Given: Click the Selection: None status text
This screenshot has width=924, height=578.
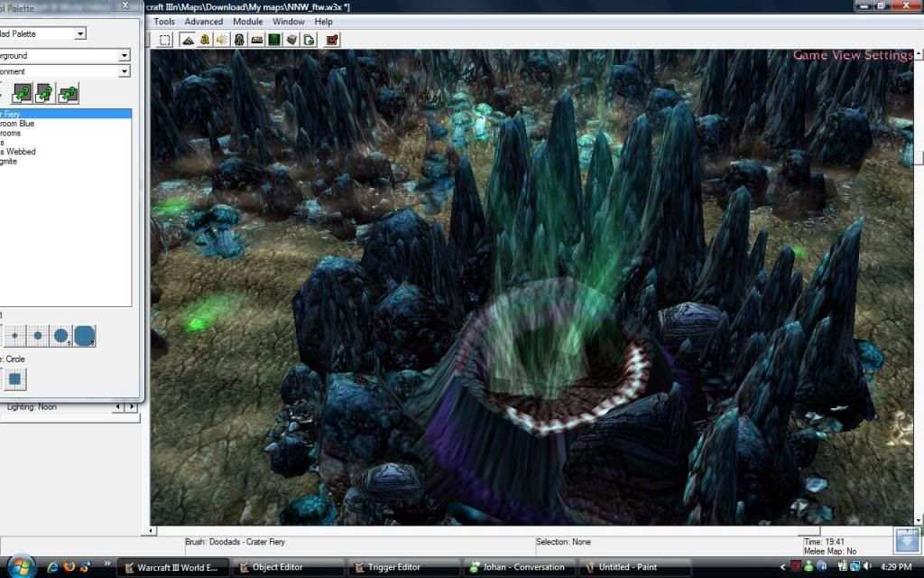Looking at the screenshot, I should (563, 542).
